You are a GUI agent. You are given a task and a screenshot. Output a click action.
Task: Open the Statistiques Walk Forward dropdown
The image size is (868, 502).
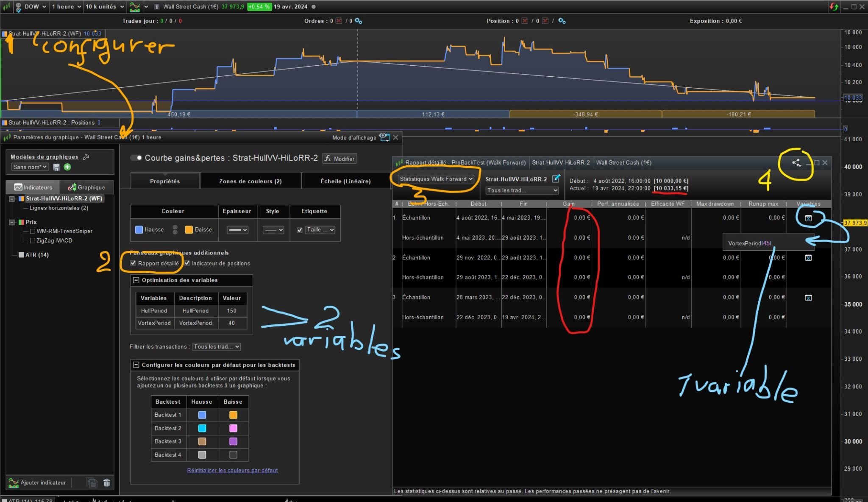pyautogui.click(x=436, y=179)
